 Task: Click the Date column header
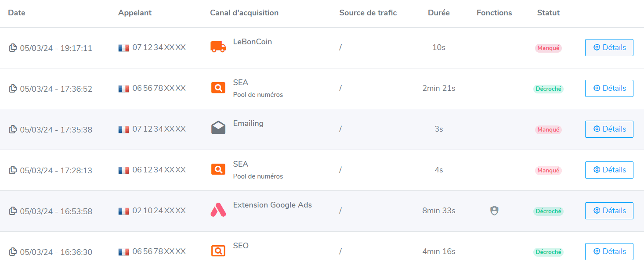17,13
